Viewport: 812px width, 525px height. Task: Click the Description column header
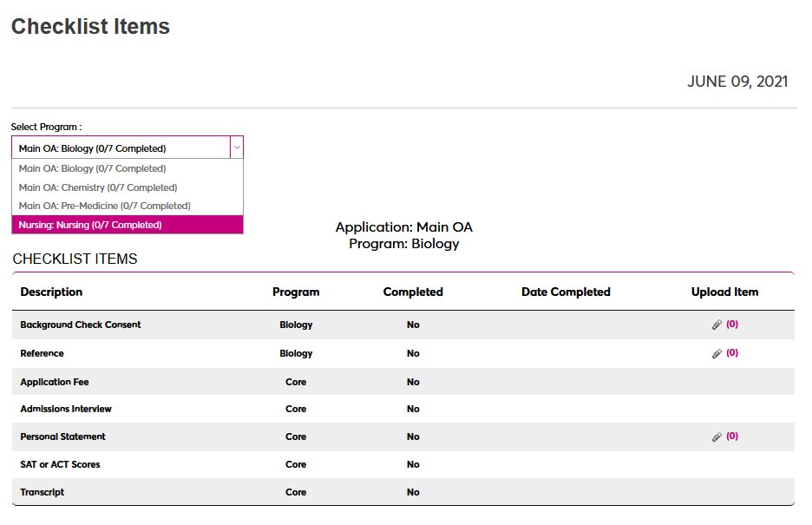tap(52, 292)
